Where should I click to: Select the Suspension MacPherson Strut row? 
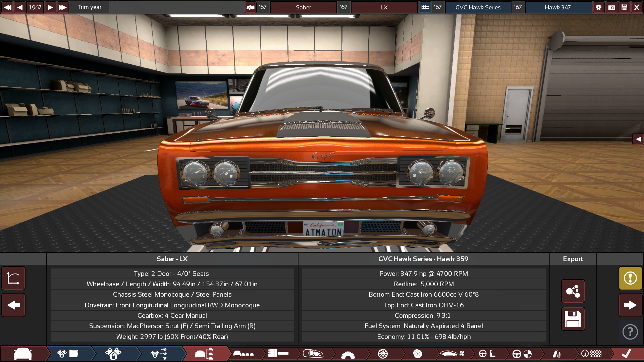coord(172,326)
